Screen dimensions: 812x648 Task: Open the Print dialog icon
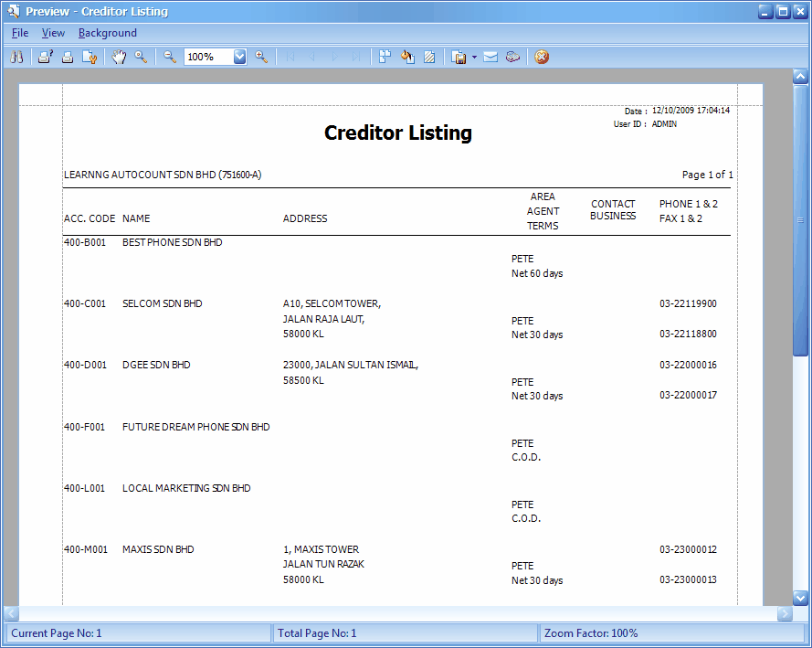coord(45,57)
